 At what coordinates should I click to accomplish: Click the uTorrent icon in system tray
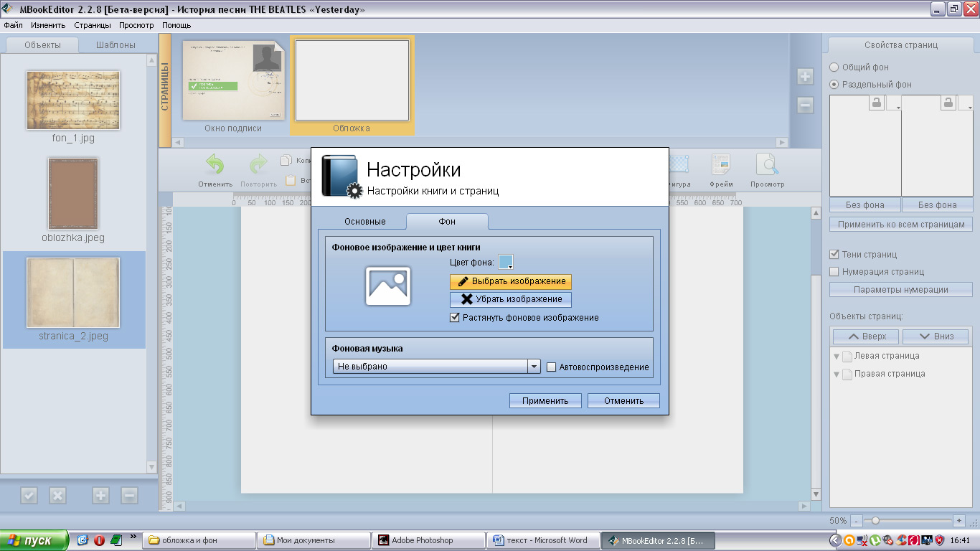coord(875,540)
